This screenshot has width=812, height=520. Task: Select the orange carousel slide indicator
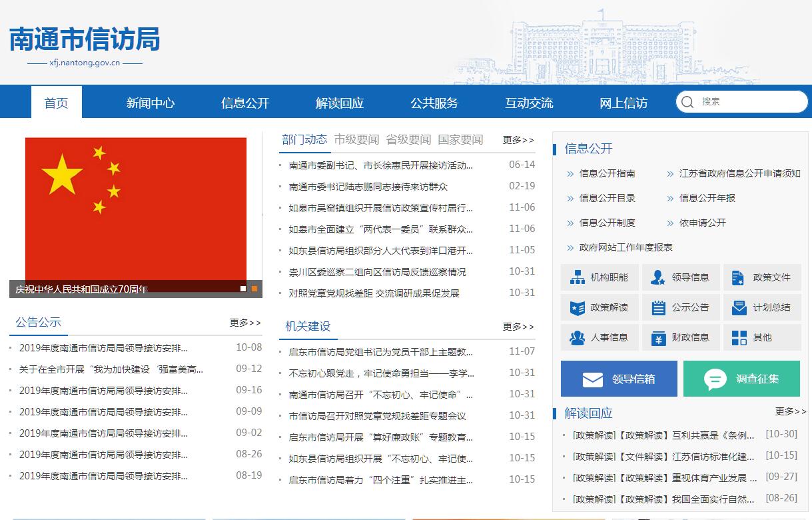[x=254, y=289]
